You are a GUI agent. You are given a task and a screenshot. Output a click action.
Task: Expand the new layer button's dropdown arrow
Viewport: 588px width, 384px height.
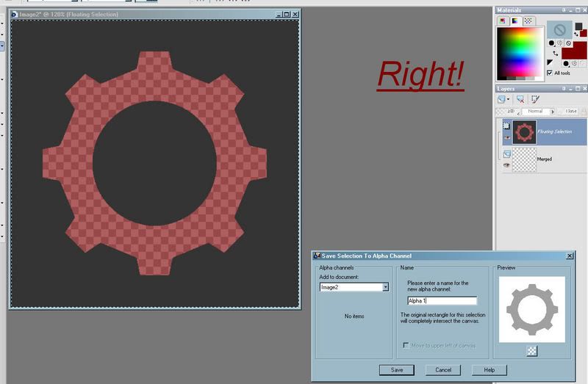[509, 98]
